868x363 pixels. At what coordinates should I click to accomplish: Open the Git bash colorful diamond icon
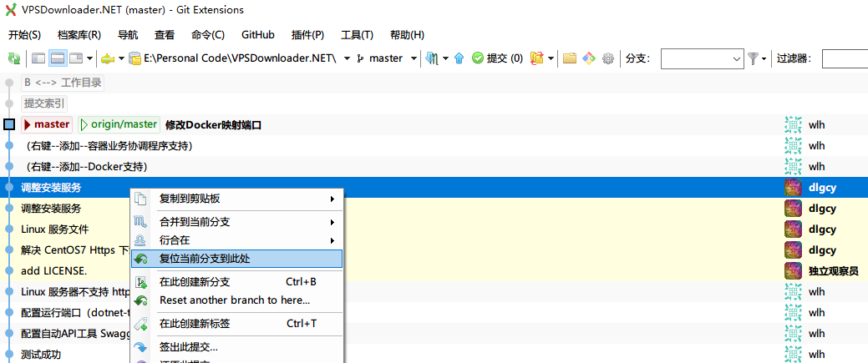[589, 58]
